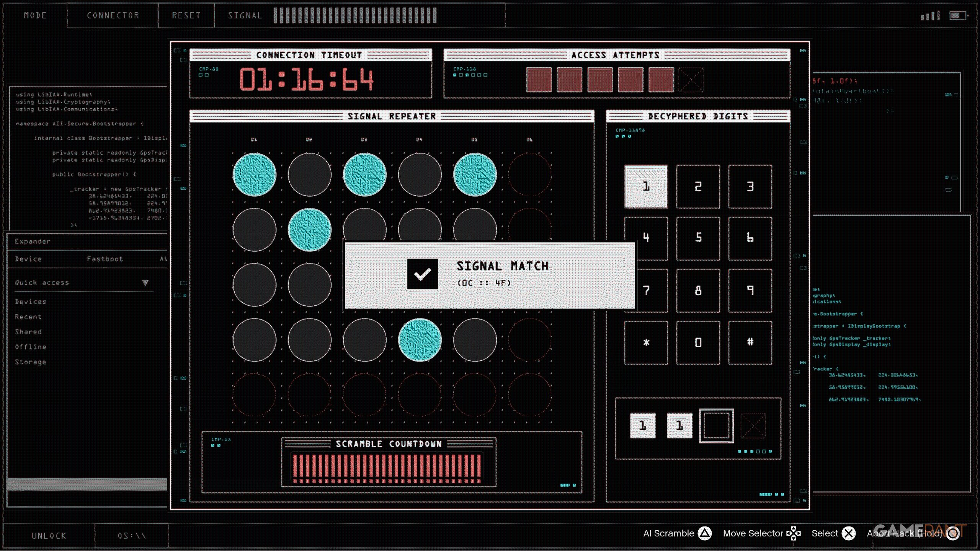
Task: Open Devices in the left sidebar
Action: pos(31,302)
